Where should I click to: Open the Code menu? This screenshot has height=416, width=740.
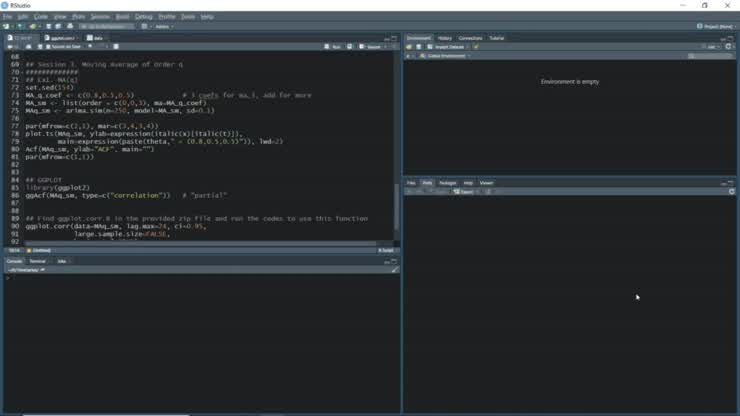pos(41,17)
